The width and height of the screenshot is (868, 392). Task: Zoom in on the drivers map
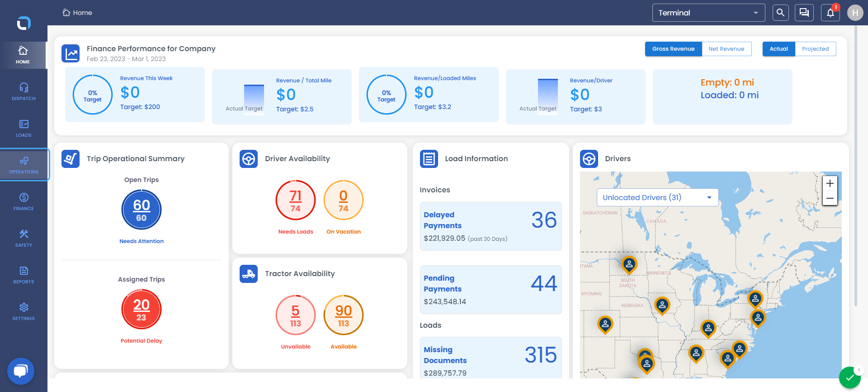[x=830, y=183]
